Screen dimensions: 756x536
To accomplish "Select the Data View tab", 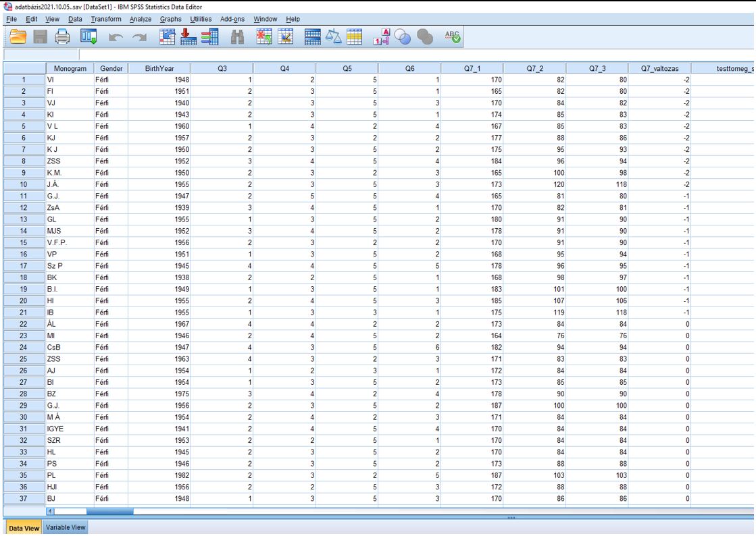I will [23, 528].
